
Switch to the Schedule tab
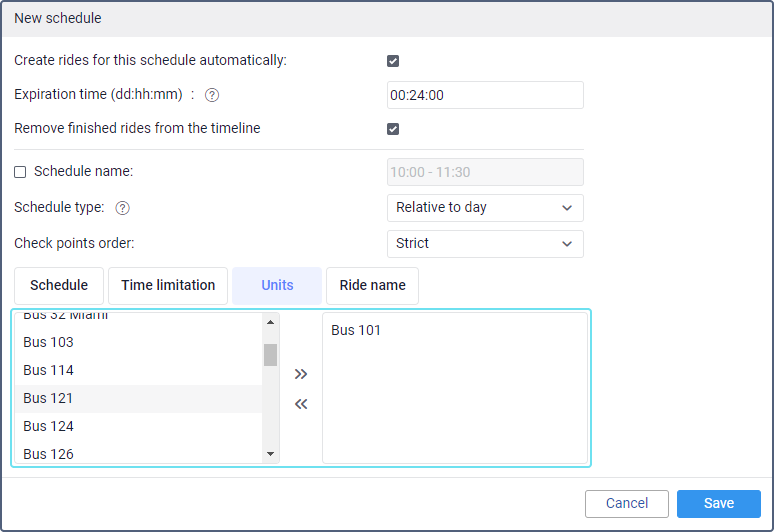click(59, 285)
